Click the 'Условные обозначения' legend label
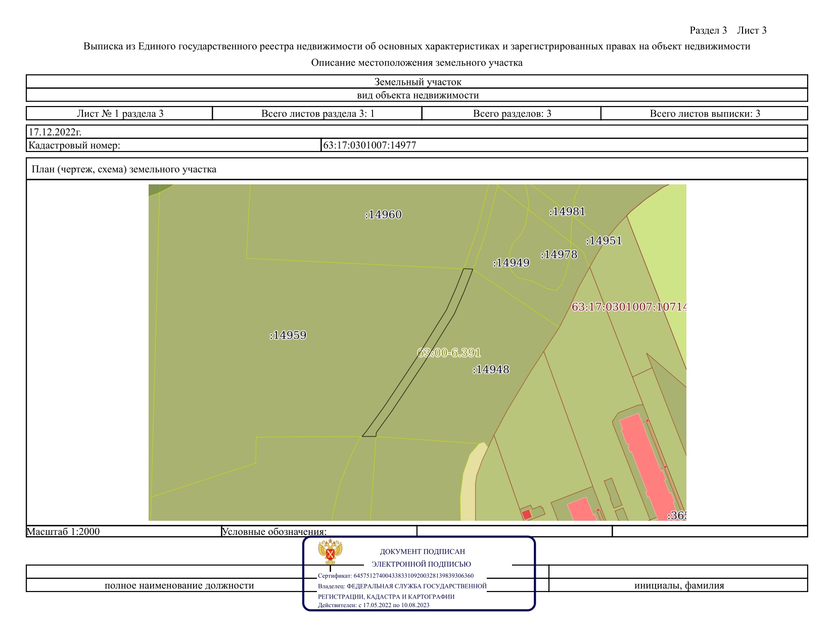 (274, 531)
